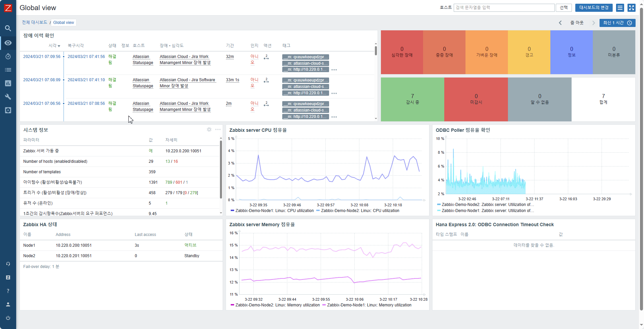Click the 아니오 ack link in 07:09:56 row
The width and height of the screenshot is (644, 329).
coord(254,59)
